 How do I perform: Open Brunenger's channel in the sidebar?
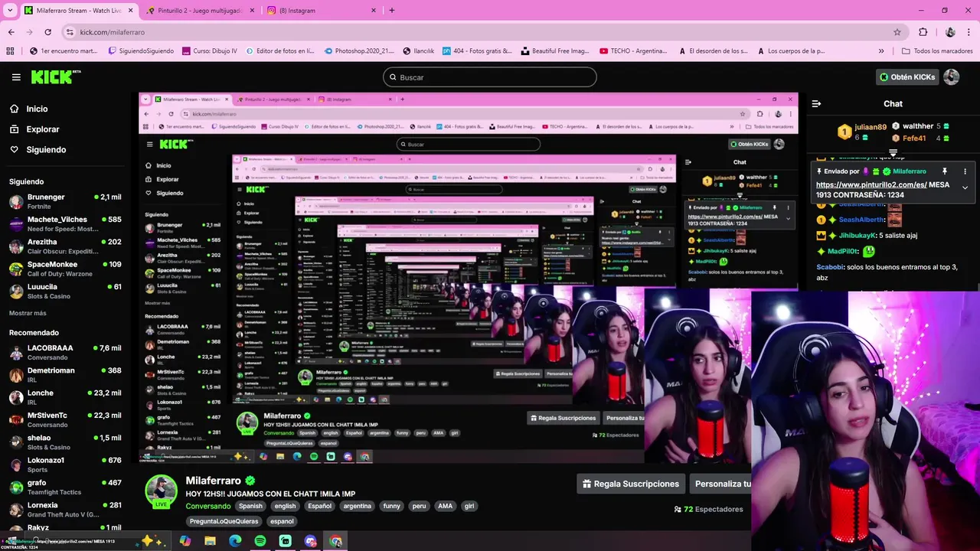coord(65,201)
